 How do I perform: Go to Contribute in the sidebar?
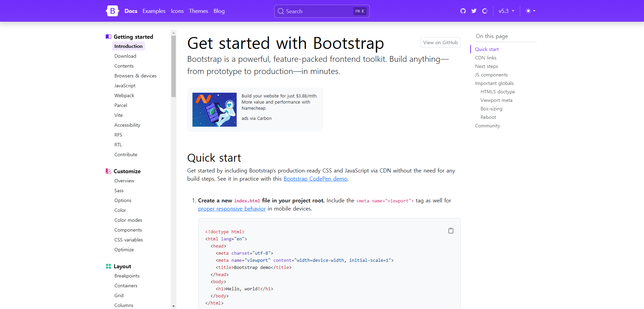[x=126, y=154]
